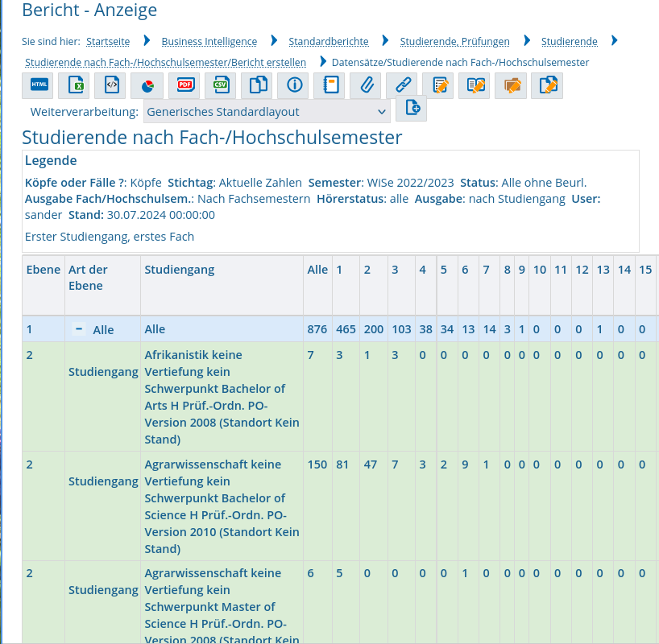Click the Semester value WiSe 2022/2023
The width and height of the screenshot is (659, 644).
[411, 183]
